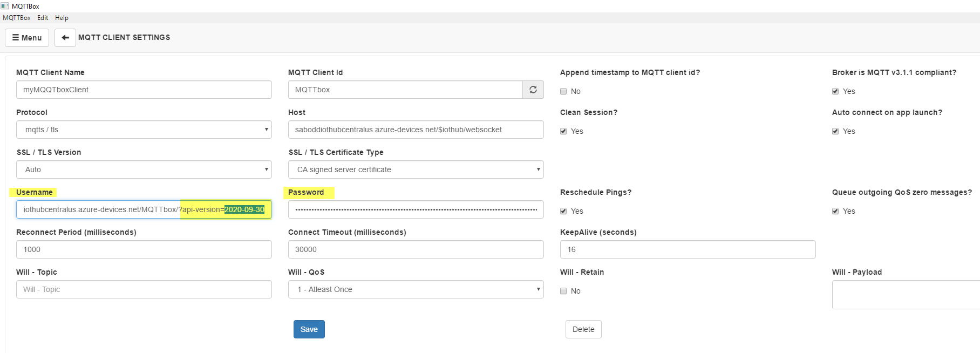The image size is (980, 353).
Task: Click the Connect Timeout input field
Action: [x=416, y=249]
